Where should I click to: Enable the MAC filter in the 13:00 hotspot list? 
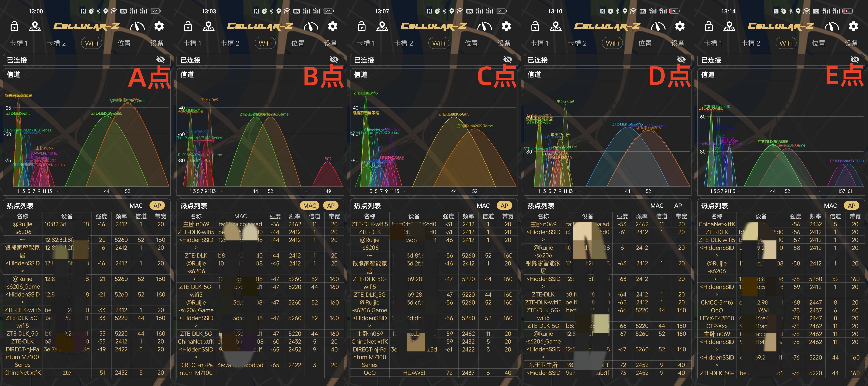point(136,206)
